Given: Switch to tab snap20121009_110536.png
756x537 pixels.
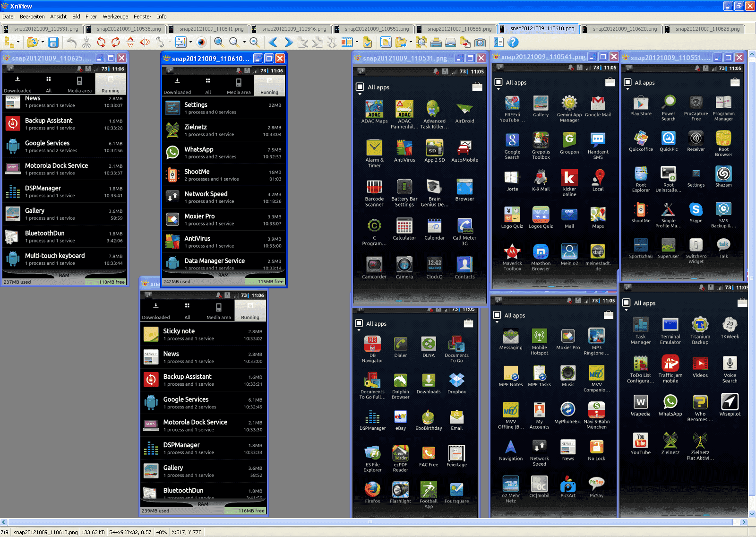Looking at the screenshot, I should [x=125, y=29].
